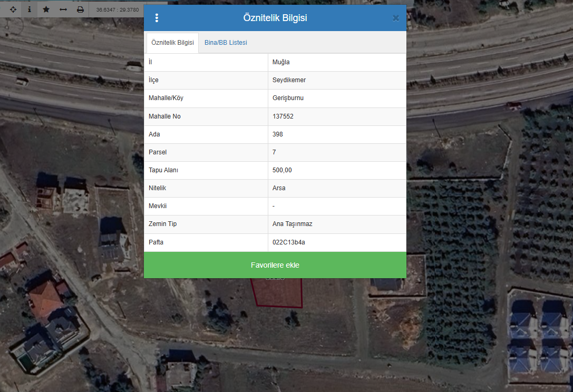
Task: Click the İl value Muğla
Action: [x=281, y=62]
